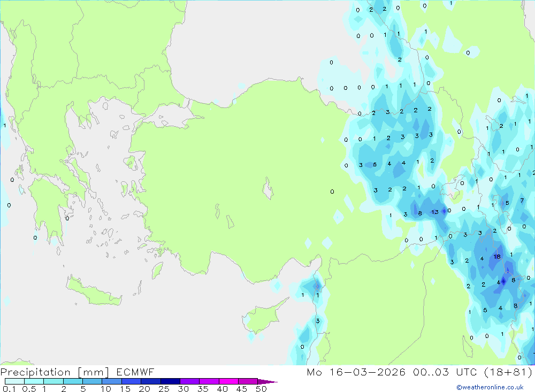535x392 pixels.
Task: Click the '00..03 UTC' time range
Action: tap(445, 372)
